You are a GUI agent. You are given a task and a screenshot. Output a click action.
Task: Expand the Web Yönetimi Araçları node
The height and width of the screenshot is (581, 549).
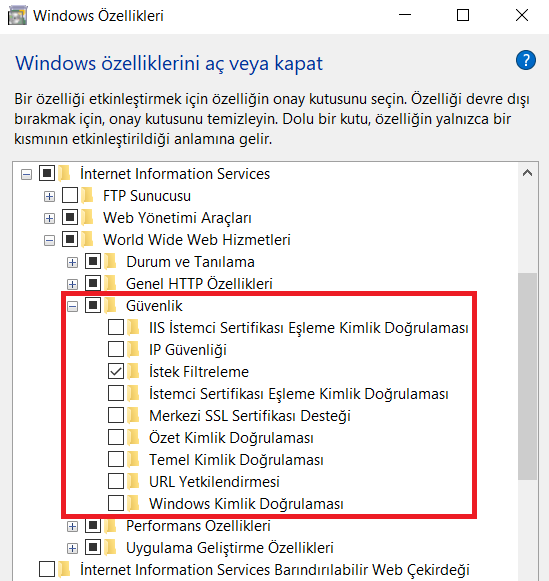pos(49,218)
